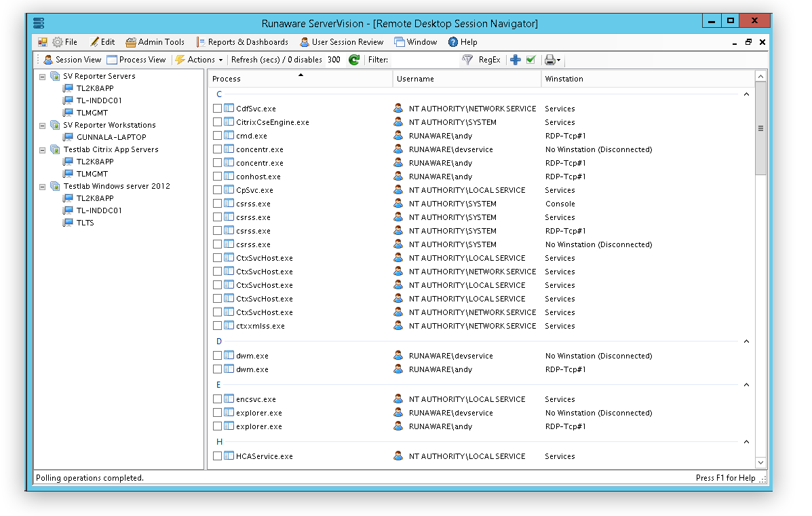The height and width of the screenshot is (516, 812).
Task: Collapse the Testlab Windows server 2012 node
Action: pos(43,187)
